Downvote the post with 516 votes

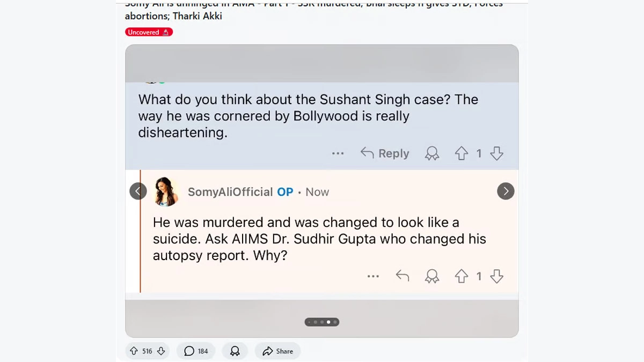(x=161, y=351)
